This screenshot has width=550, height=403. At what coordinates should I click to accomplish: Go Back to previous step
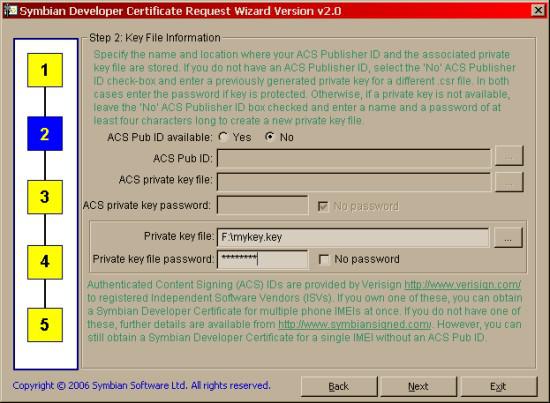point(339,387)
